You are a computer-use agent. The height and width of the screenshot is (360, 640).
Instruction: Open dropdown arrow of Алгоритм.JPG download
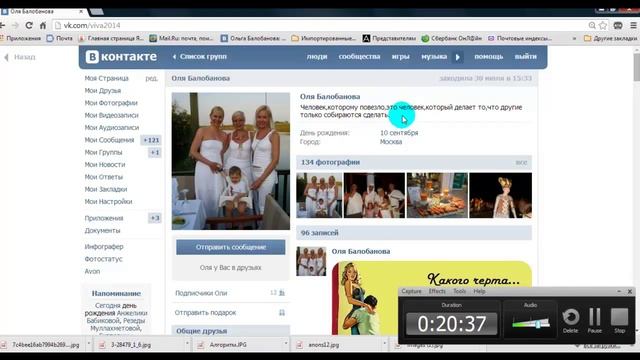coord(286,344)
